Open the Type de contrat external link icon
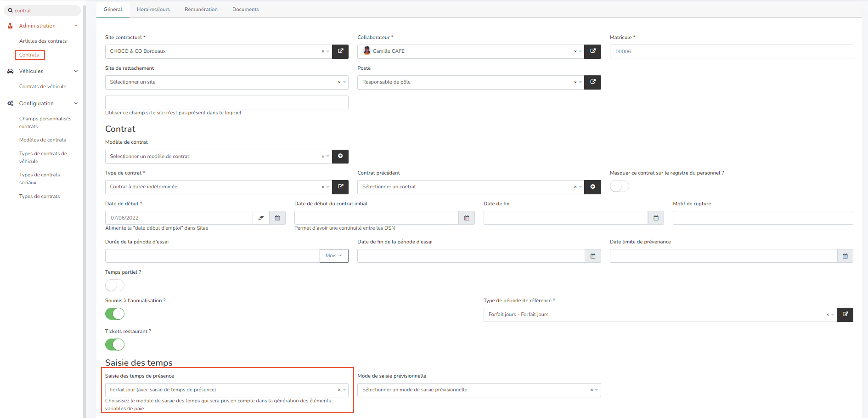The image size is (868, 418). tap(340, 187)
